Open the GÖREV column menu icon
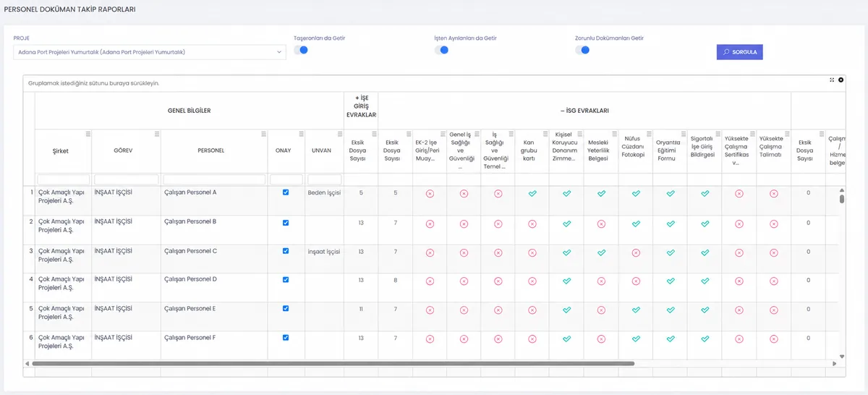Viewport: 868px width, 395px height. [x=157, y=134]
